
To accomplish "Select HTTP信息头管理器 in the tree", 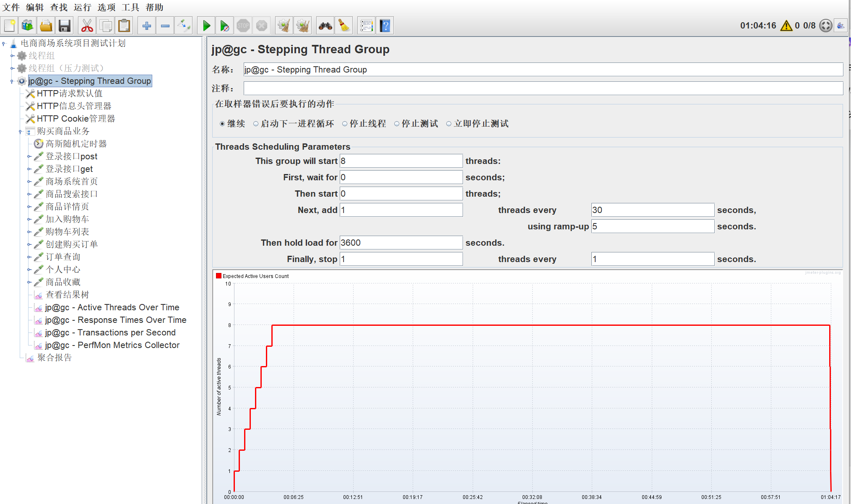I will point(74,106).
